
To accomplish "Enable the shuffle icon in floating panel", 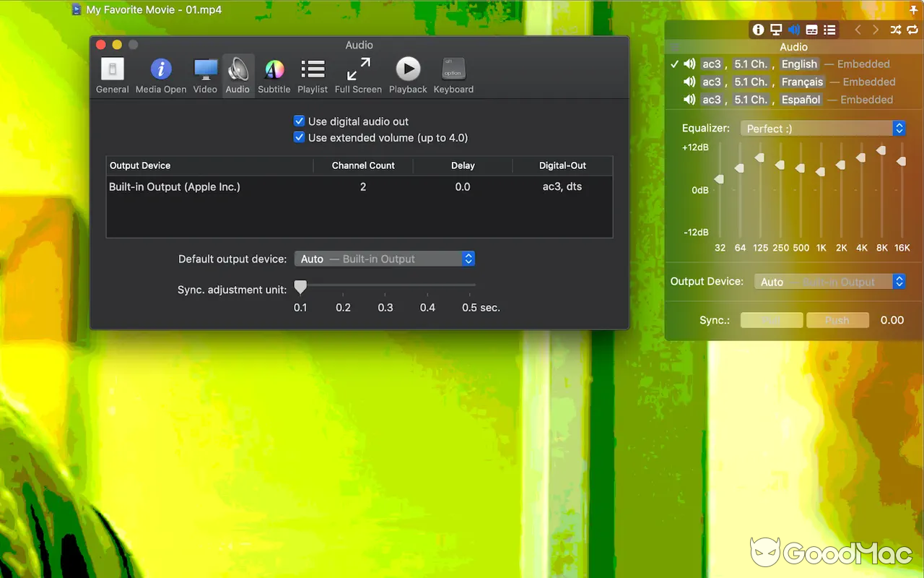I will click(x=894, y=30).
